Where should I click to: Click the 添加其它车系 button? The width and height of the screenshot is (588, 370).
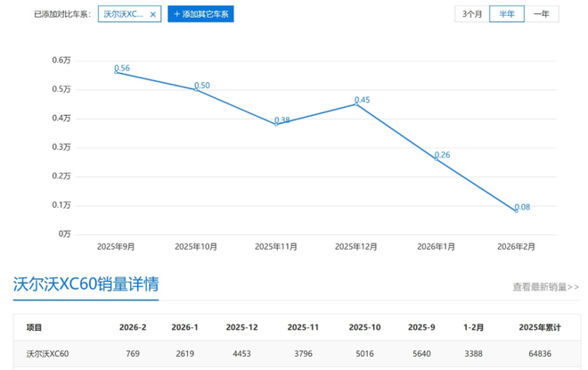tap(200, 14)
